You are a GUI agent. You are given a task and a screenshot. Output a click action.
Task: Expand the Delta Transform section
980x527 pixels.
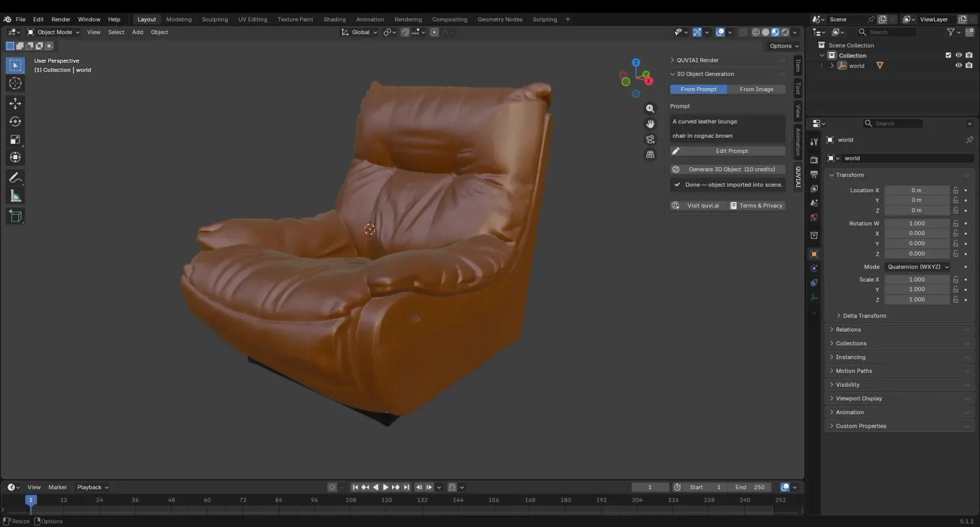(864, 316)
